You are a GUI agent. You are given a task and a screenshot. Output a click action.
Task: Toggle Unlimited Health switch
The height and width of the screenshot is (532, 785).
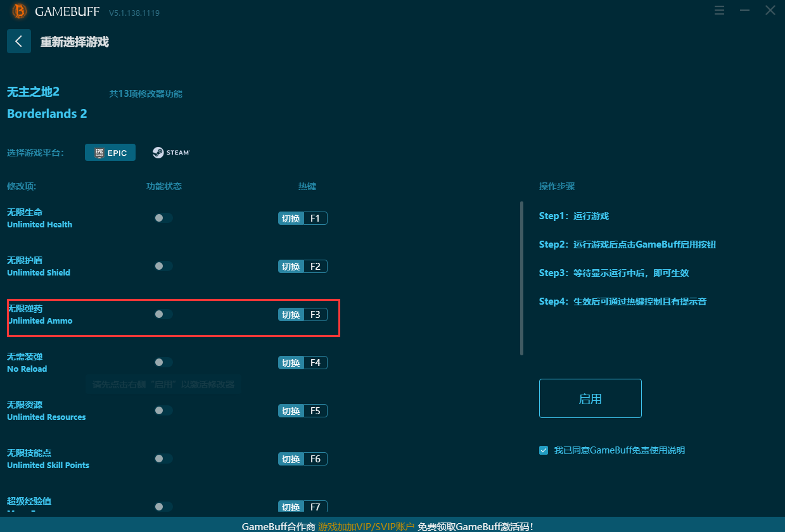(x=163, y=218)
